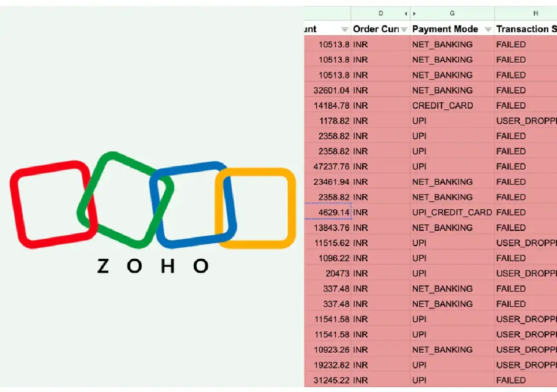Open the Payment Mode column filter icon
The image size is (557, 392).
click(488, 29)
